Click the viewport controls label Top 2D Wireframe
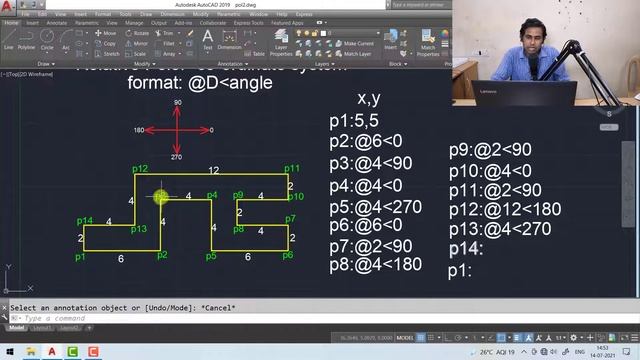 [x=27, y=74]
